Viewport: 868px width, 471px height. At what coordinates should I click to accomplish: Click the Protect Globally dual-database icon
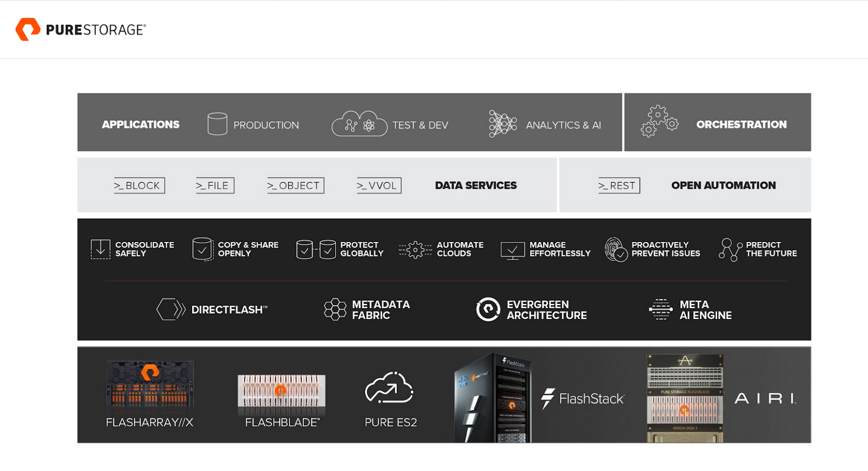316,249
